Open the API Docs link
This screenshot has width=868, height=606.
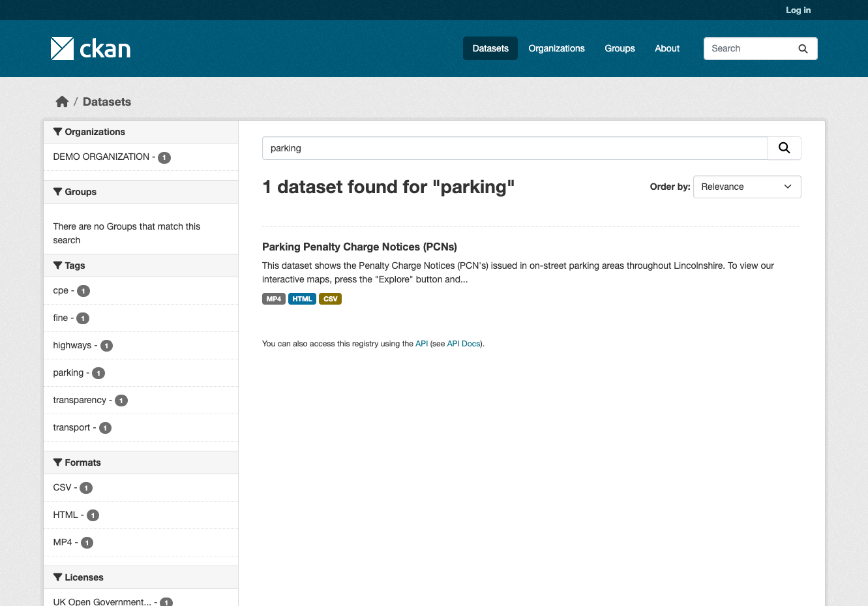[x=464, y=344]
